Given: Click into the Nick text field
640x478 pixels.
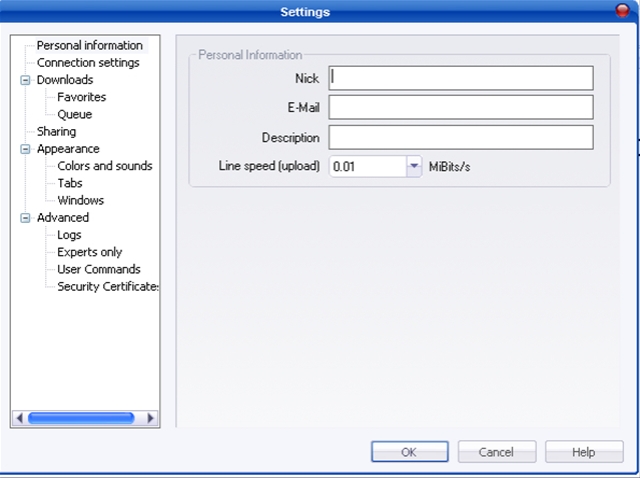Looking at the screenshot, I should 460,78.
